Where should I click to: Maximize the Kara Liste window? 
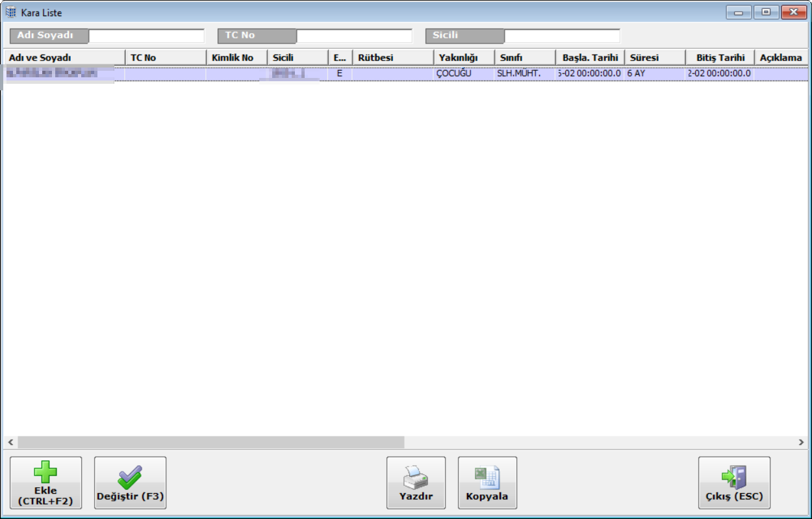[767, 12]
